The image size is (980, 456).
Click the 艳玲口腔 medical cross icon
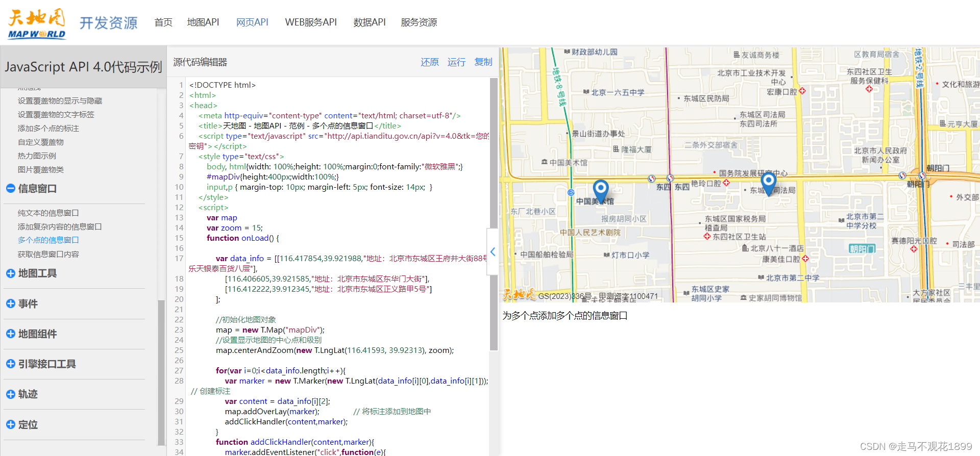point(726,183)
